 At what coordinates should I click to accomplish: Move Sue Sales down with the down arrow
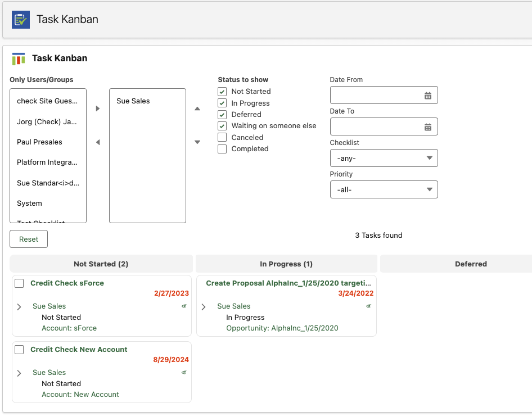click(x=197, y=142)
